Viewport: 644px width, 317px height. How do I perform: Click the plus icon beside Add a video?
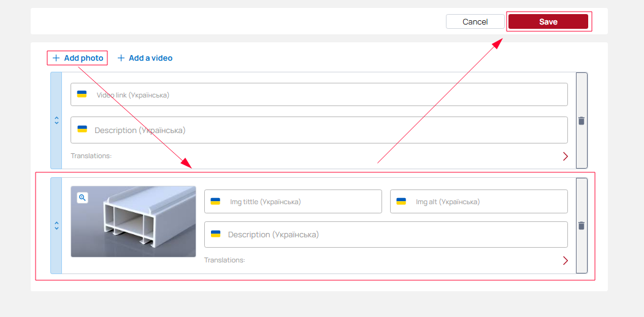[x=121, y=58]
